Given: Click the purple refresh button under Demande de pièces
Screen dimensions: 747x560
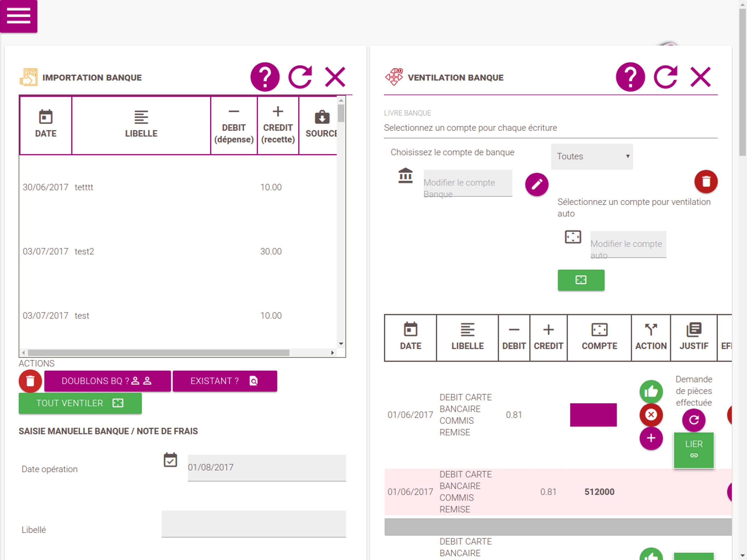Looking at the screenshot, I should pyautogui.click(x=694, y=420).
